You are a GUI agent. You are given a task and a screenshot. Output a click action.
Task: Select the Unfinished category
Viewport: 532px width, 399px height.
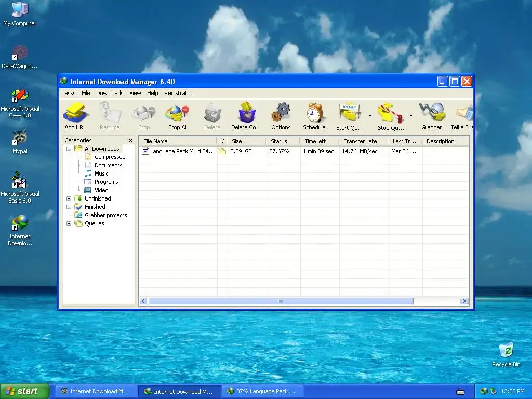tap(98, 198)
